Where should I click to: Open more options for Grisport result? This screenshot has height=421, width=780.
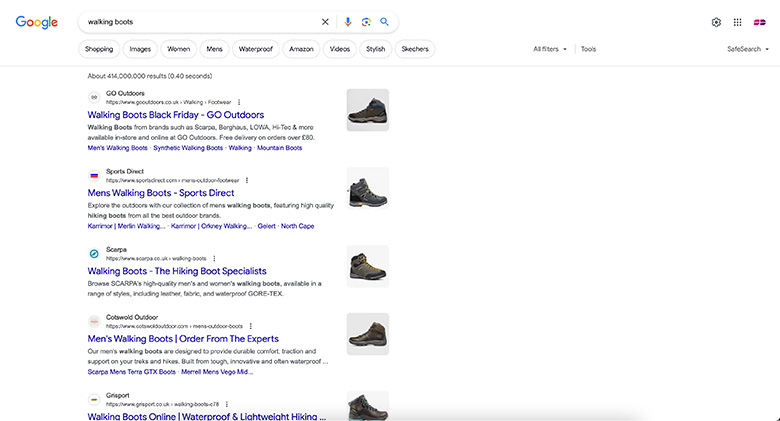[226, 405]
